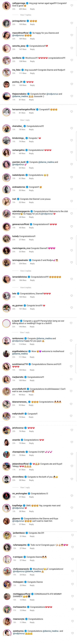The image size is (77, 644).
Task: Like marjbarretto's Congratulations comment
Action: pos(71,379)
